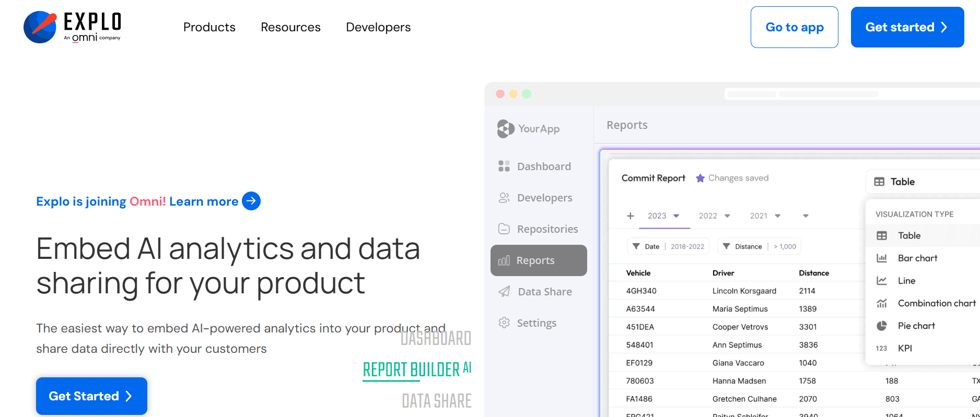980x417 pixels.
Task: Open the 2023 tab dropdown arrow
Action: point(676,216)
